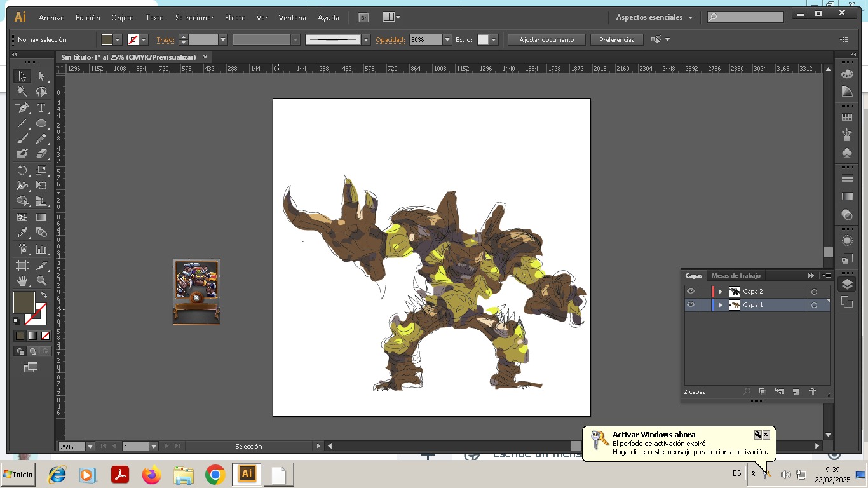Set paint mode to Color
868x488 pixels.
(20, 335)
